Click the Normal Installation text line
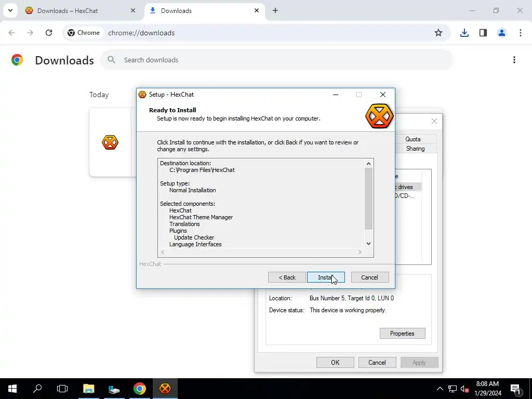 tap(192, 190)
